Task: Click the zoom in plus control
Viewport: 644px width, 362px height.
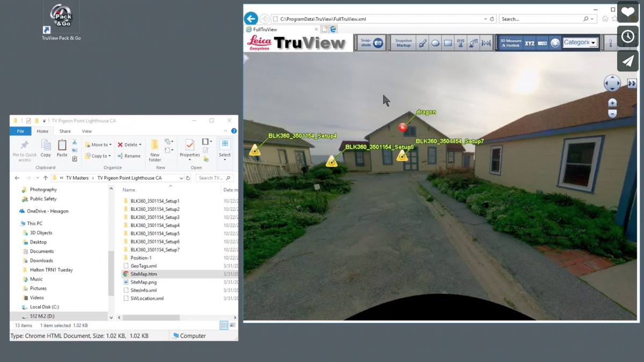Action: (x=612, y=102)
